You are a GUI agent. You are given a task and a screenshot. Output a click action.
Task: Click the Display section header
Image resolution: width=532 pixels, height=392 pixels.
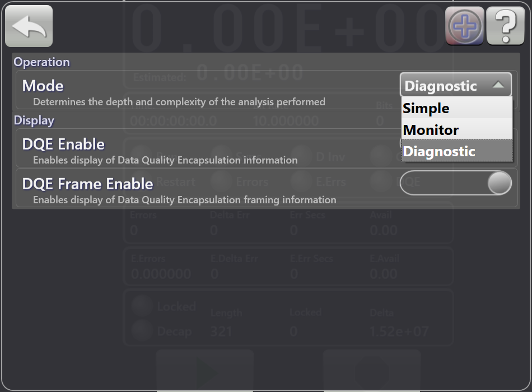(x=34, y=120)
